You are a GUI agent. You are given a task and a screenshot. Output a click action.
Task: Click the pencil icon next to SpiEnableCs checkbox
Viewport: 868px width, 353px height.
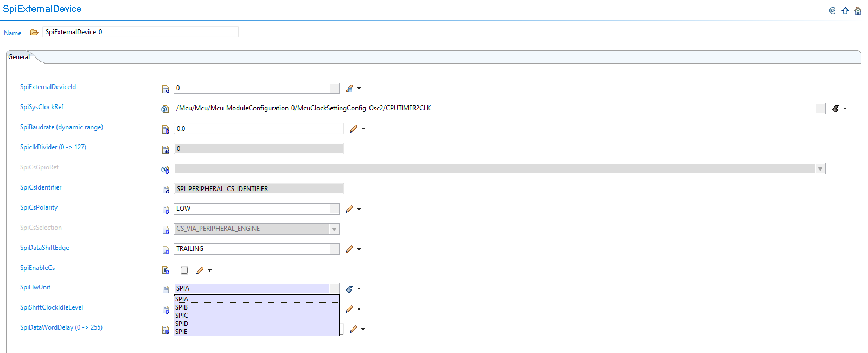(200, 270)
